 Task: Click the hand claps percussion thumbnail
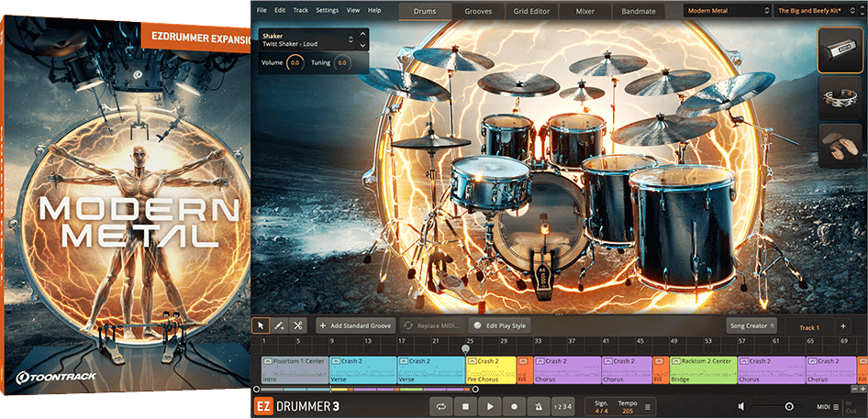tap(840, 146)
